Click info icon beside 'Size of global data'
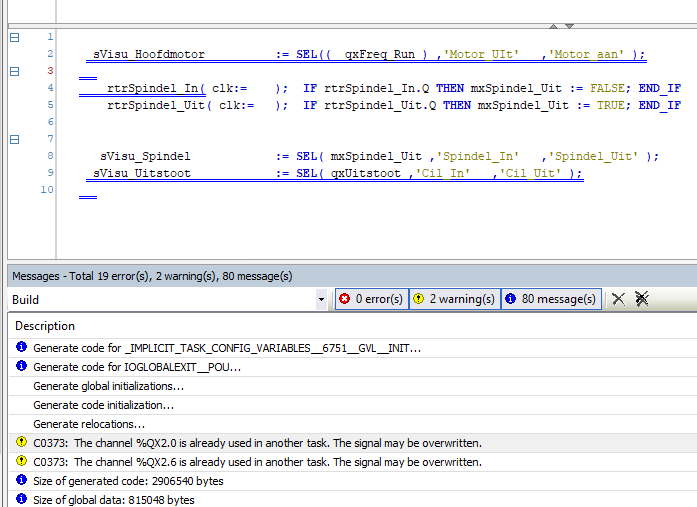The width and height of the screenshot is (697, 507). (x=22, y=500)
